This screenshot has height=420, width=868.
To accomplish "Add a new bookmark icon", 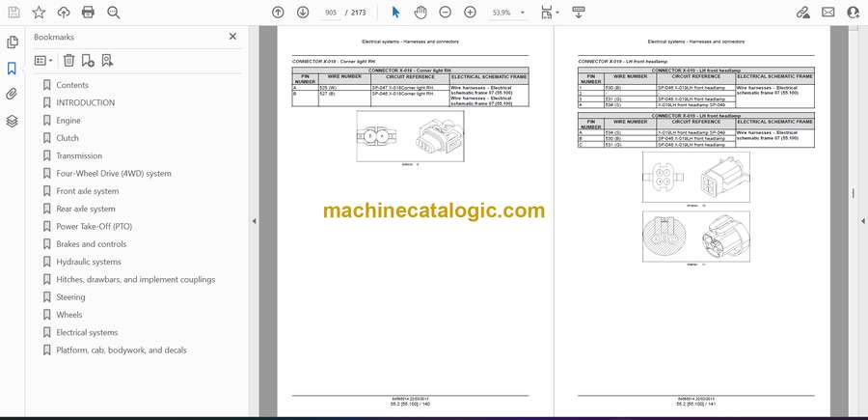I will click(88, 61).
